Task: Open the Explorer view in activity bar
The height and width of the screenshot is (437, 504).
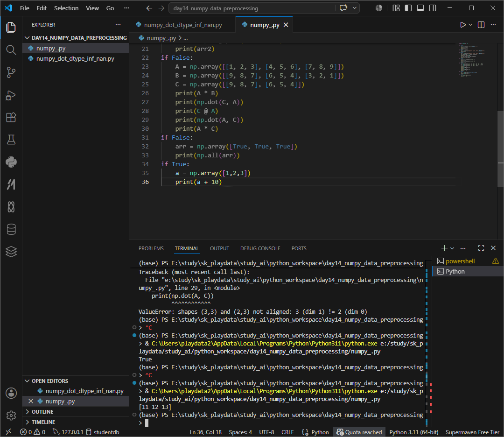Action: 11,28
